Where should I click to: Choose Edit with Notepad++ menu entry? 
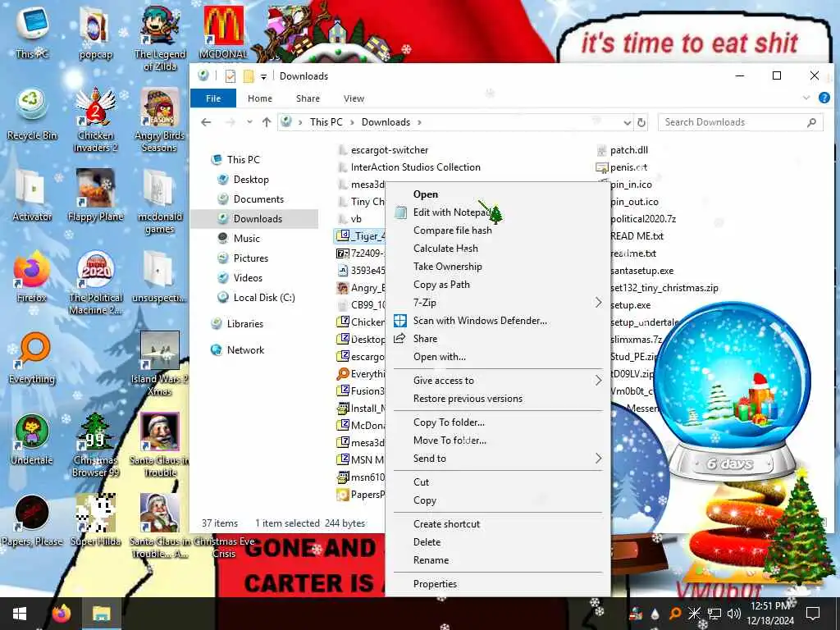point(498,212)
